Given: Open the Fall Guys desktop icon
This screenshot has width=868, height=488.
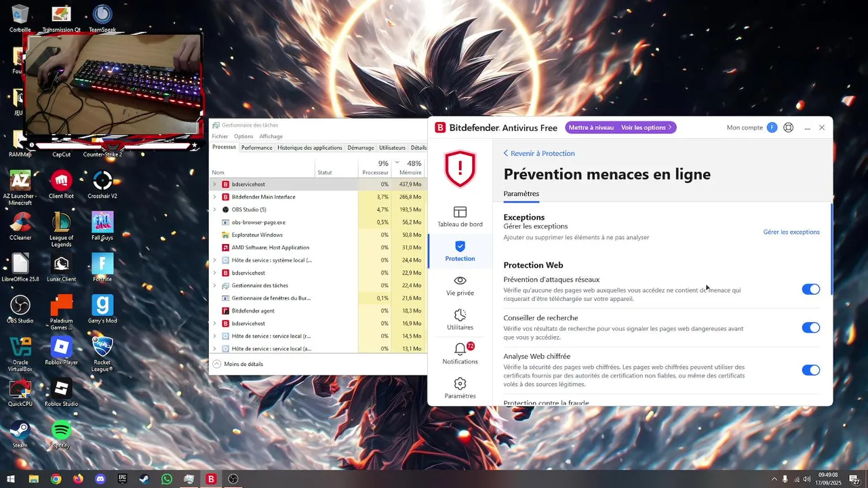Looking at the screenshot, I should click(102, 226).
